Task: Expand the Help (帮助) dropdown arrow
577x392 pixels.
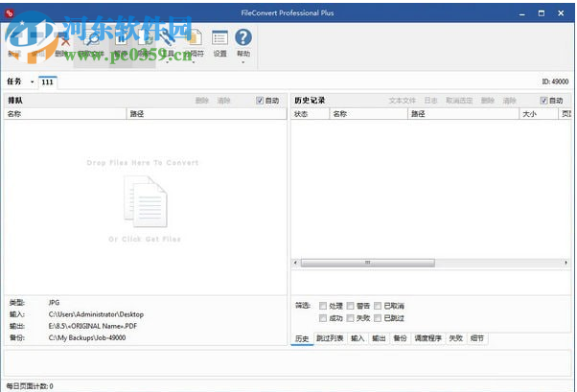Action: click(243, 62)
